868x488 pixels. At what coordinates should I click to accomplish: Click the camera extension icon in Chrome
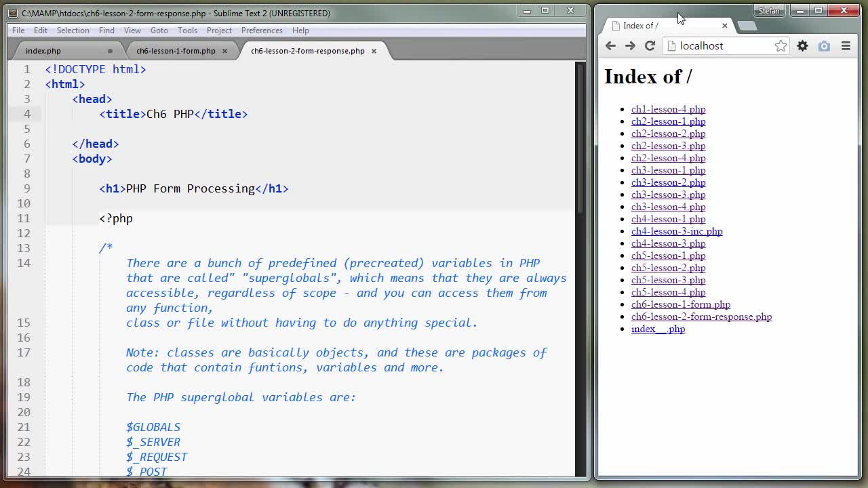tap(824, 45)
